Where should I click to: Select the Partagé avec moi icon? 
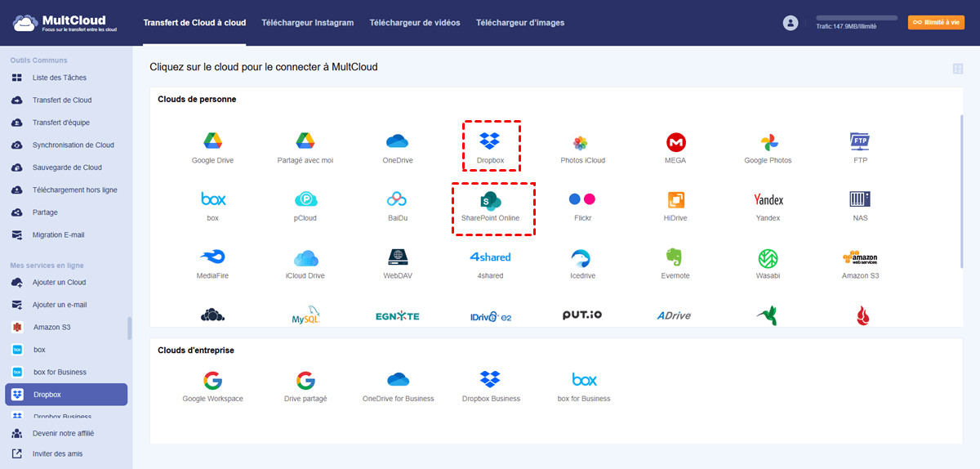click(305, 142)
